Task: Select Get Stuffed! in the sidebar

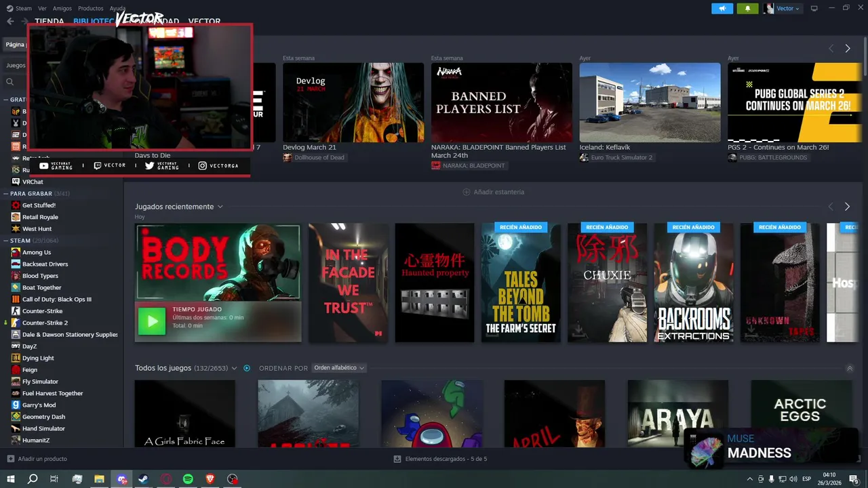Action: click(x=39, y=205)
